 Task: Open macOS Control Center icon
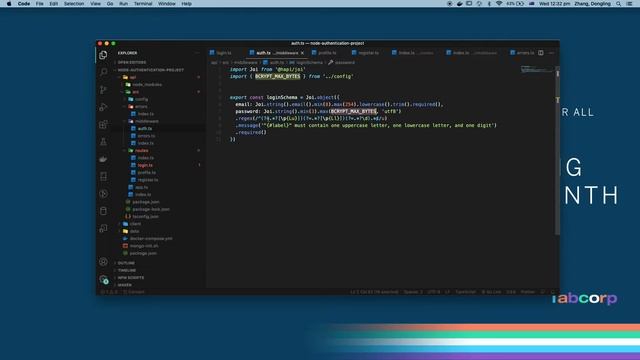click(629, 4)
